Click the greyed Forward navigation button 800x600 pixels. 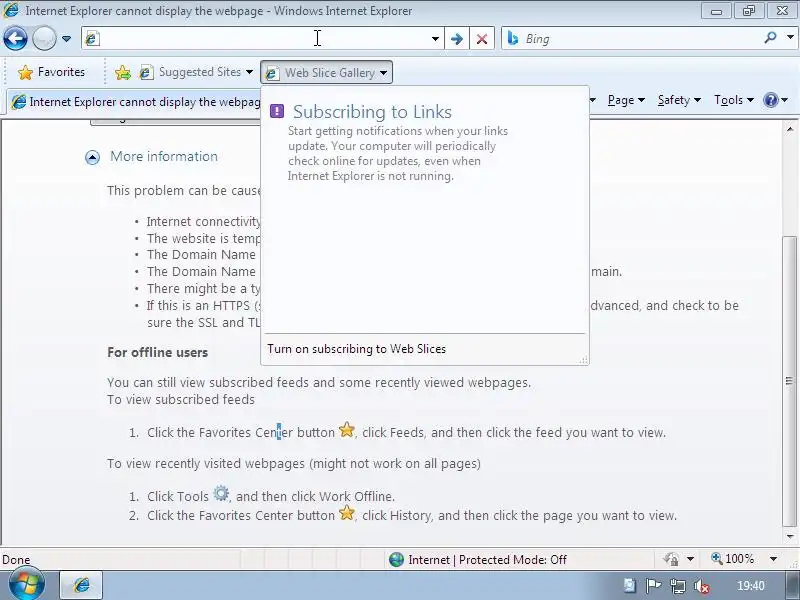pos(44,38)
